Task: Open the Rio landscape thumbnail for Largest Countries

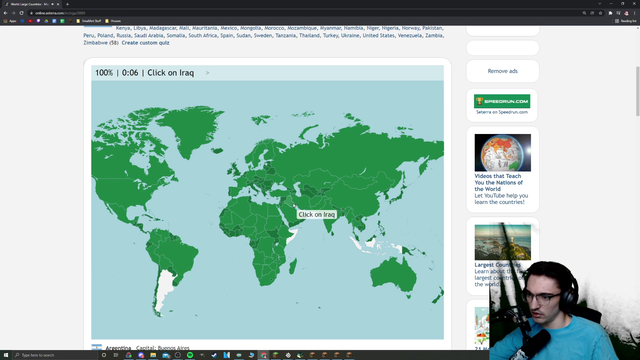Action: click(x=502, y=242)
